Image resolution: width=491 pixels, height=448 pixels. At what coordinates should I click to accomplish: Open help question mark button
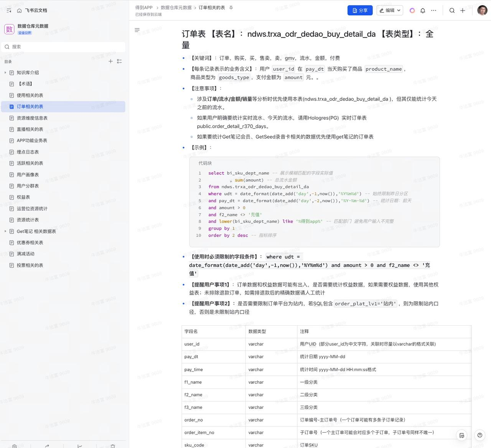(479, 435)
